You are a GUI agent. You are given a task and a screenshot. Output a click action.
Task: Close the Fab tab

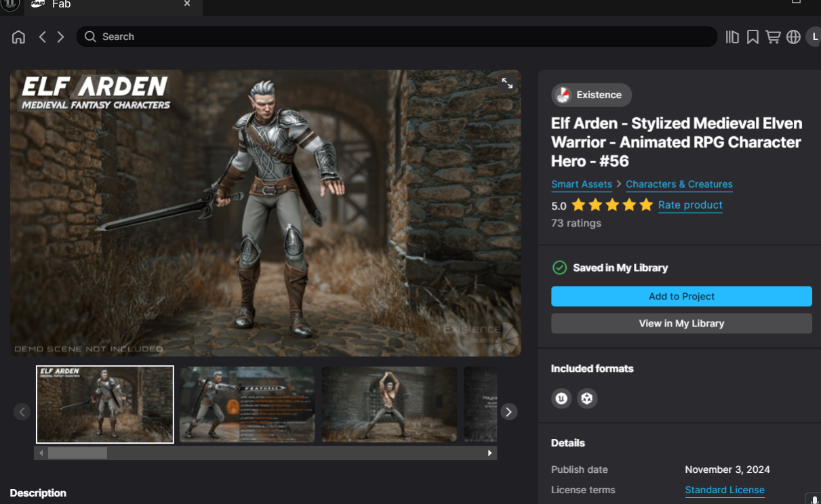[x=187, y=4]
